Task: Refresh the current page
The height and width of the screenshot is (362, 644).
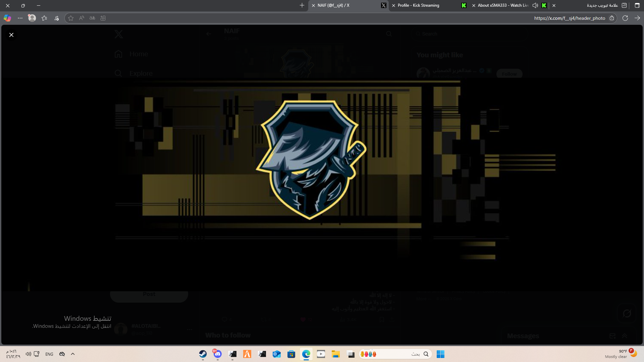Action: [625, 18]
